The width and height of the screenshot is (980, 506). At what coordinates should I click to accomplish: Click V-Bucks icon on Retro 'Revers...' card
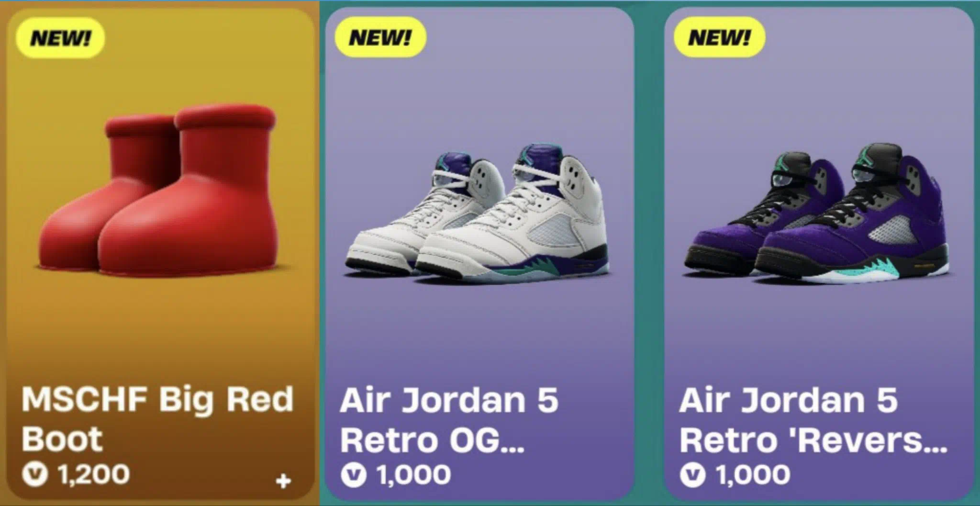tap(693, 475)
